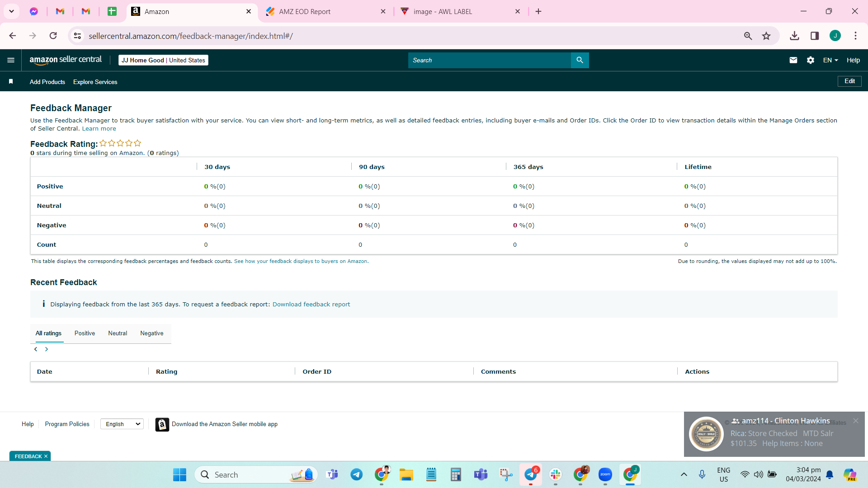Image resolution: width=868 pixels, height=488 pixels.
Task: Open the Chrome profile avatar J
Action: (x=835, y=36)
